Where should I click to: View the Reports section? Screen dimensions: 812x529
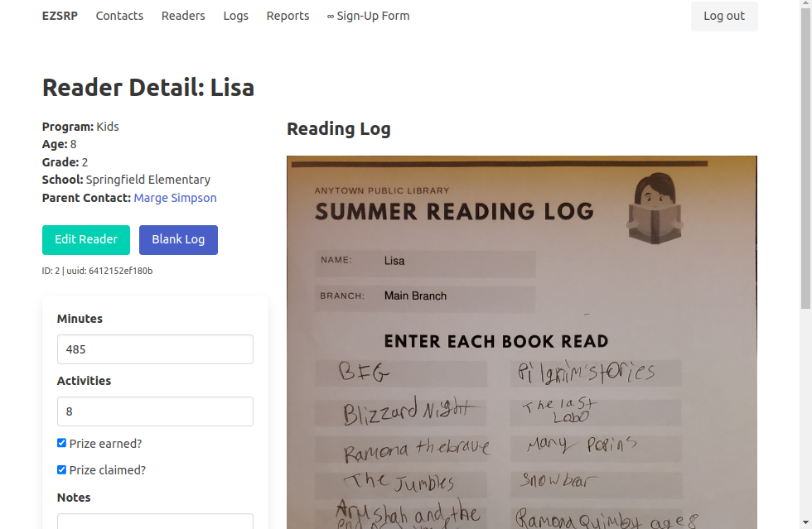(288, 15)
